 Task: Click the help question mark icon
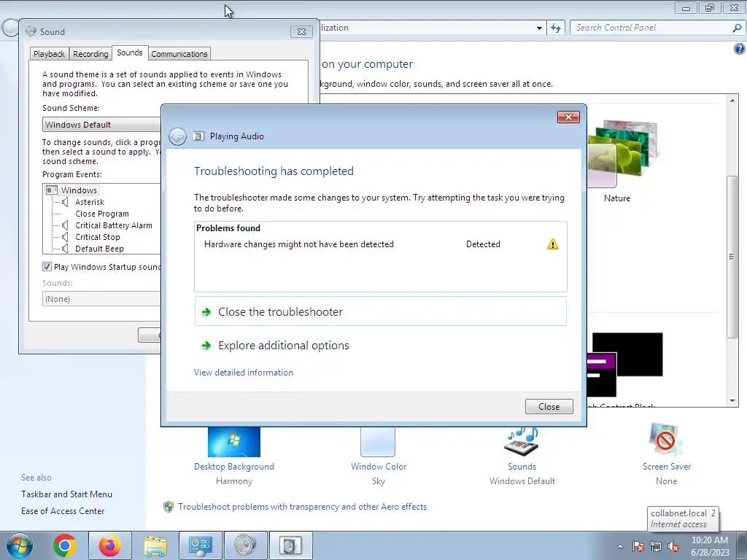[740, 49]
